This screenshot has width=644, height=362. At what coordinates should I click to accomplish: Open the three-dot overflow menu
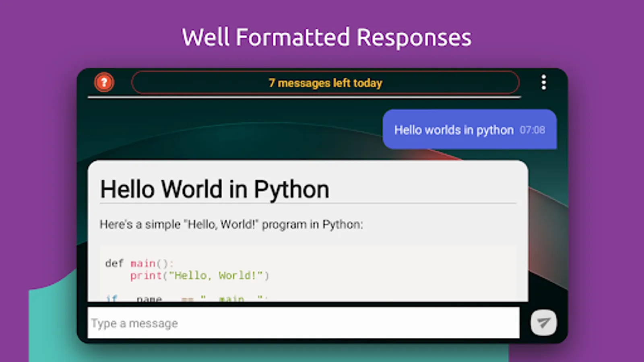(x=543, y=82)
